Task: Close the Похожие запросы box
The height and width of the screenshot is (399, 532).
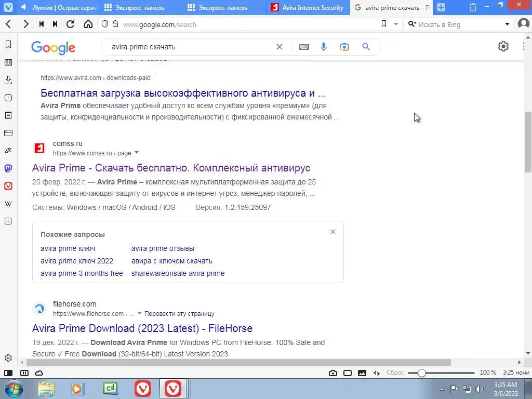Action: (x=333, y=232)
